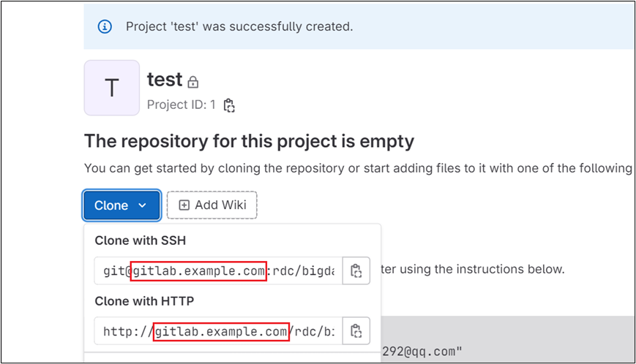This screenshot has width=636, height=364.
Task: Select the git@gitlab.example.com SSH URL field
Action: point(219,270)
